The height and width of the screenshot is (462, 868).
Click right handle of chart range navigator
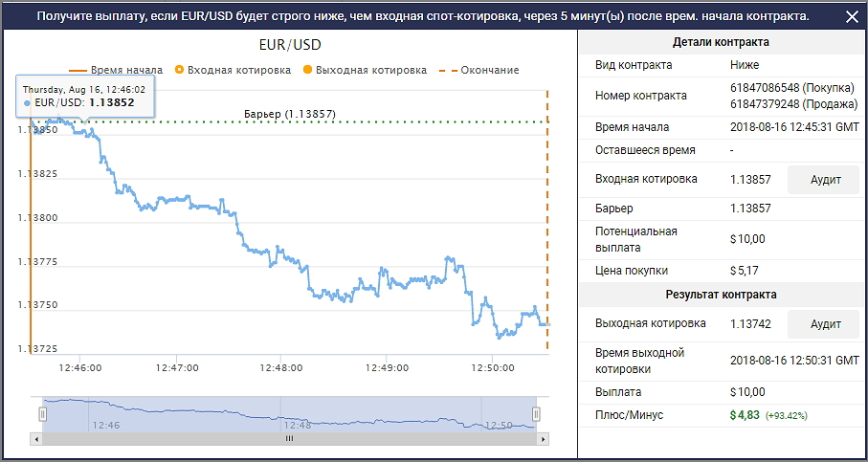(x=536, y=414)
